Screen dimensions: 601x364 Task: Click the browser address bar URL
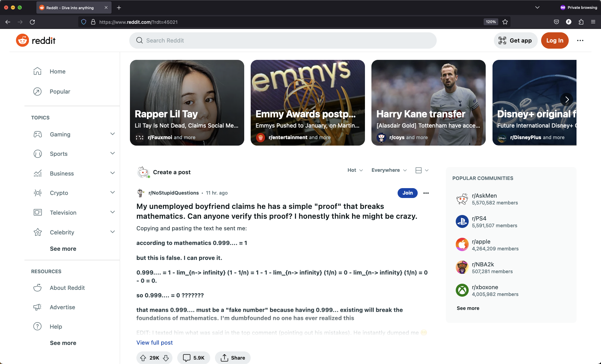click(138, 22)
